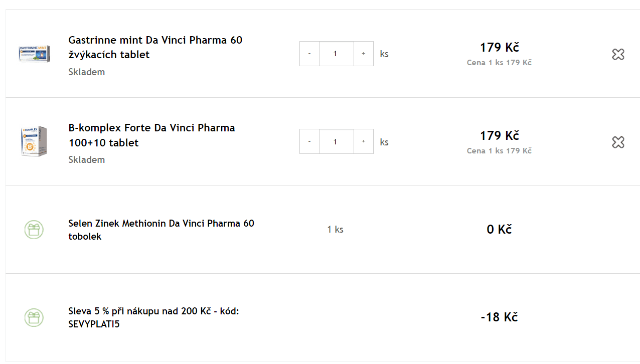Open the Gastrinne mint Da Vinci Pharma link

point(155,47)
